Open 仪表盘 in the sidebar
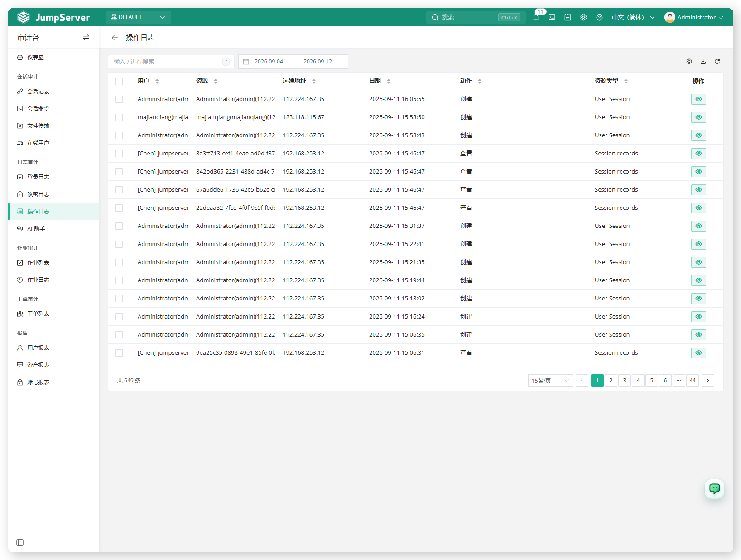Image resolution: width=741 pixels, height=560 pixels. (x=53, y=58)
